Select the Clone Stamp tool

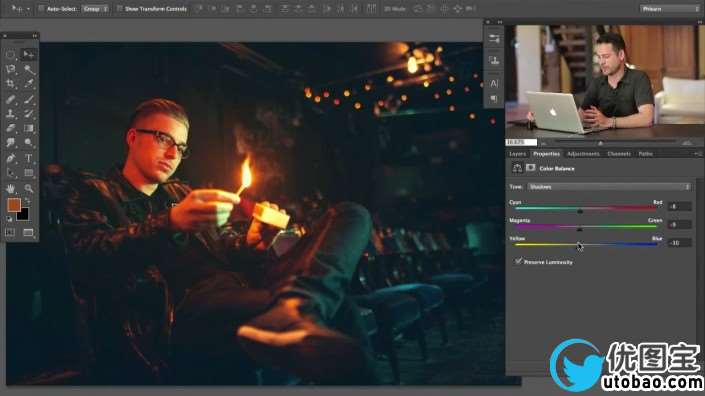pos(11,113)
